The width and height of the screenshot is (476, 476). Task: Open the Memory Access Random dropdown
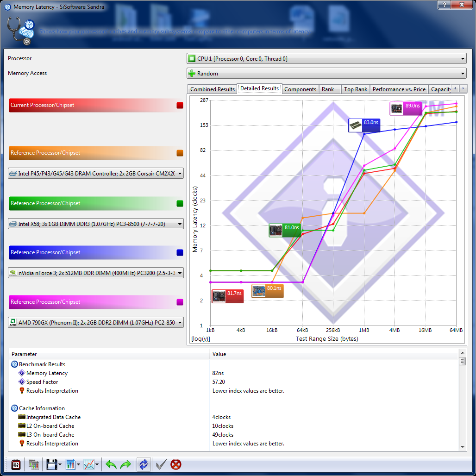coord(326,74)
